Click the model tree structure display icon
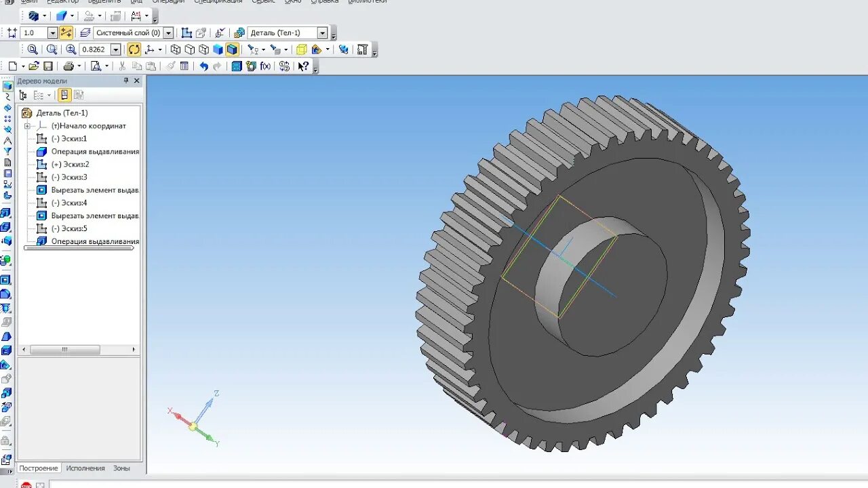Viewport: 868px width, 488px height. pyautogui.click(x=22, y=96)
